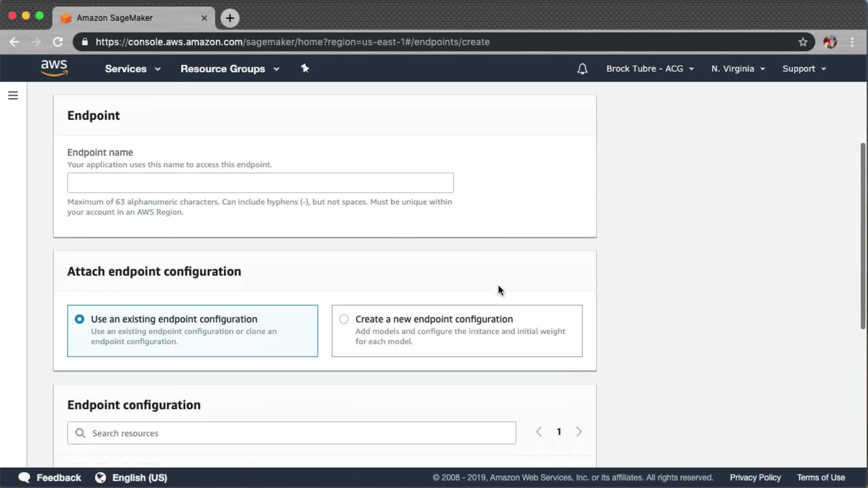Open the notifications bell
Viewport: 868px width, 488px height.
[582, 69]
